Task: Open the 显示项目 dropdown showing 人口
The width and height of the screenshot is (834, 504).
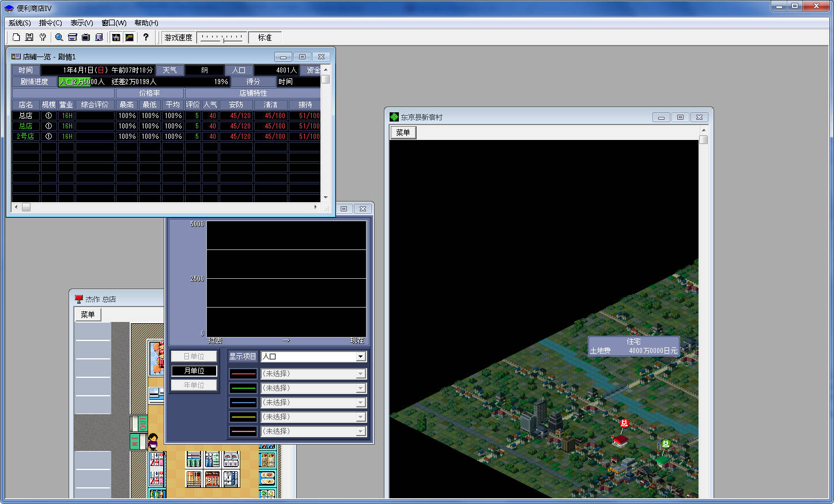Action: [313, 357]
